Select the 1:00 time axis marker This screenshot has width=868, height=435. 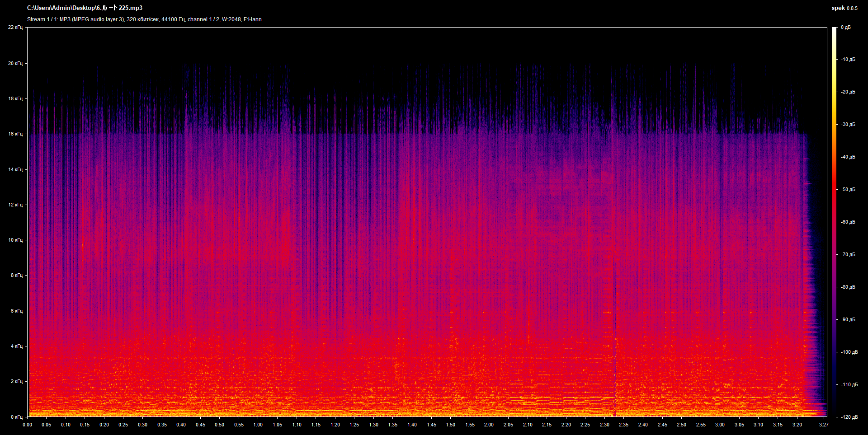click(258, 425)
